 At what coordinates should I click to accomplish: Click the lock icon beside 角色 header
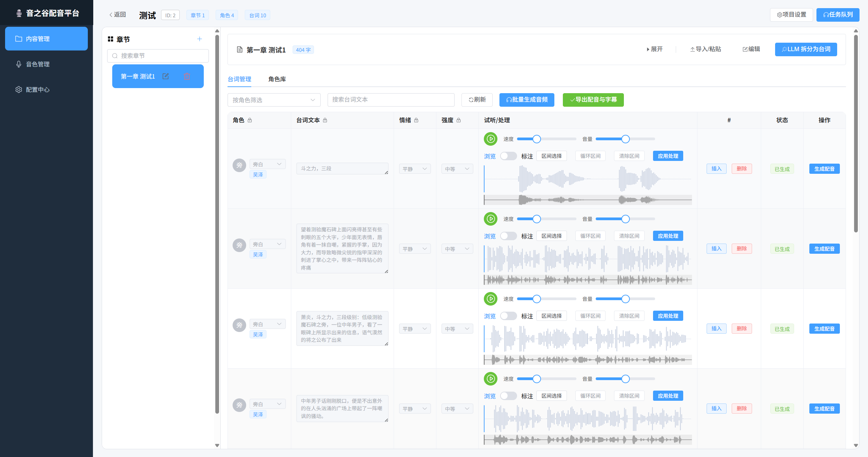(250, 120)
